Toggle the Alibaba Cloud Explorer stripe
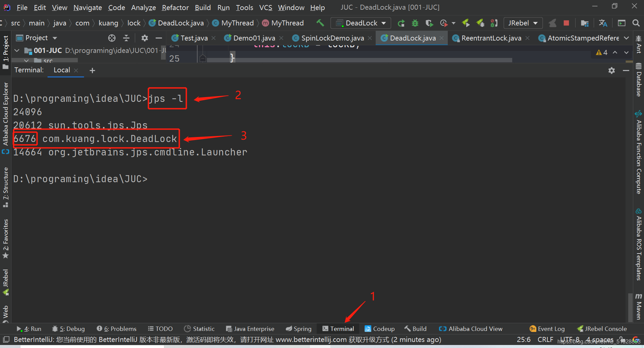Image resolution: width=644 pixels, height=348 pixels. [x=6, y=118]
